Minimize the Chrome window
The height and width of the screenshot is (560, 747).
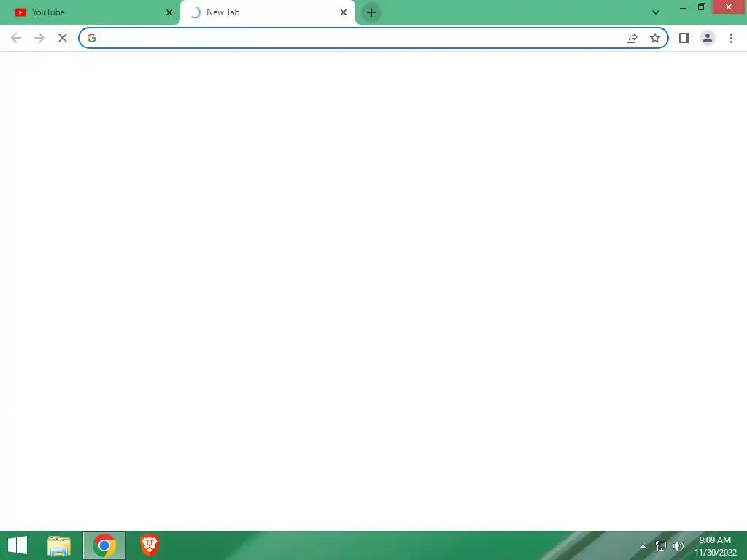tap(683, 7)
